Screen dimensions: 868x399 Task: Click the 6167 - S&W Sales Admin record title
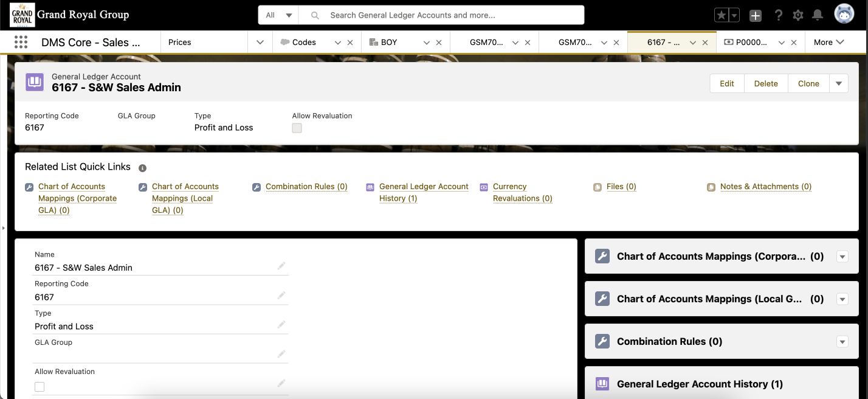tap(116, 88)
